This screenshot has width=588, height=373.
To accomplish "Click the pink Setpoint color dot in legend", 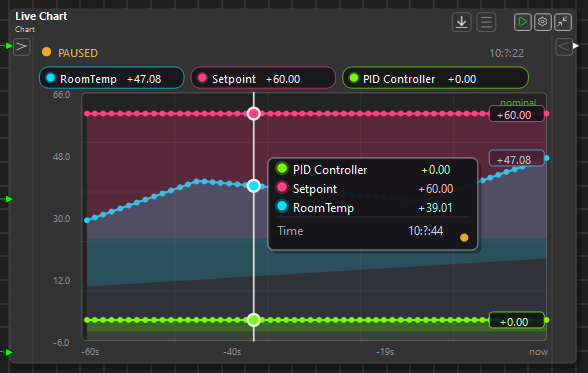I will (202, 78).
